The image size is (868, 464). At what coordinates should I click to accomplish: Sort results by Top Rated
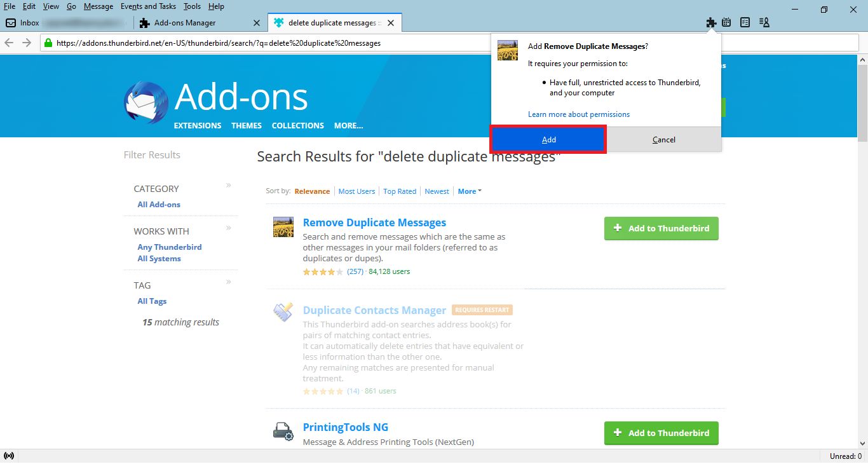(400, 191)
